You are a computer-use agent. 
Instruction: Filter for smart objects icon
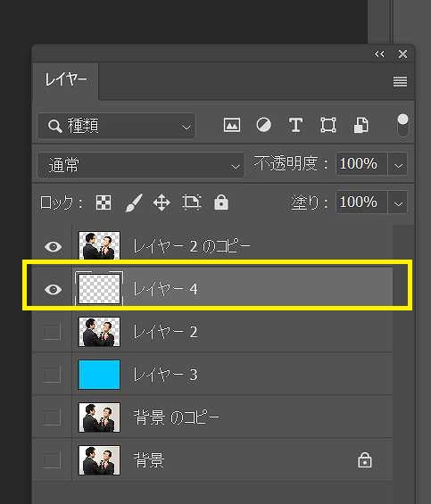[361, 125]
